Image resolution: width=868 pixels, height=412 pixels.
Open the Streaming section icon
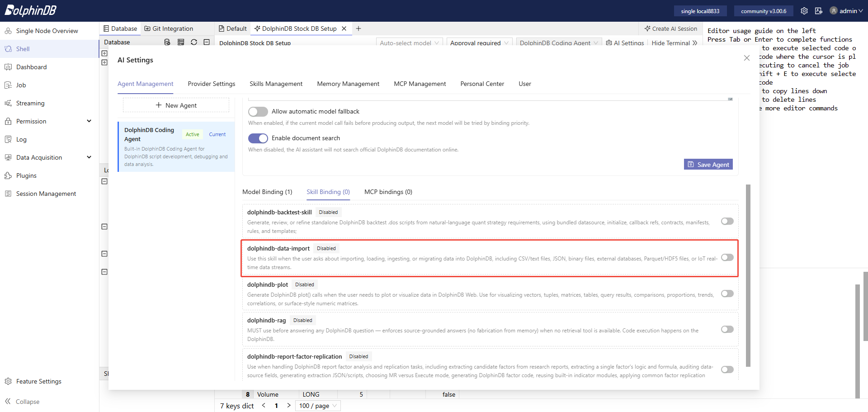8,103
